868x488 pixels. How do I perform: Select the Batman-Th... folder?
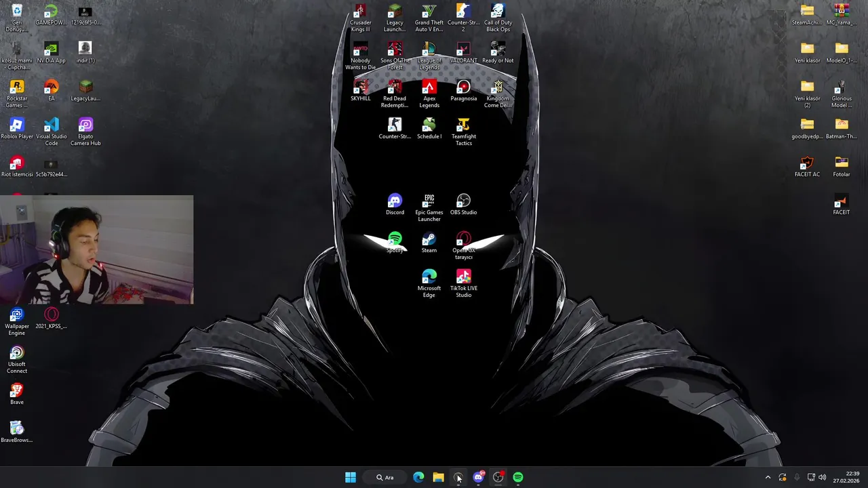(842, 129)
